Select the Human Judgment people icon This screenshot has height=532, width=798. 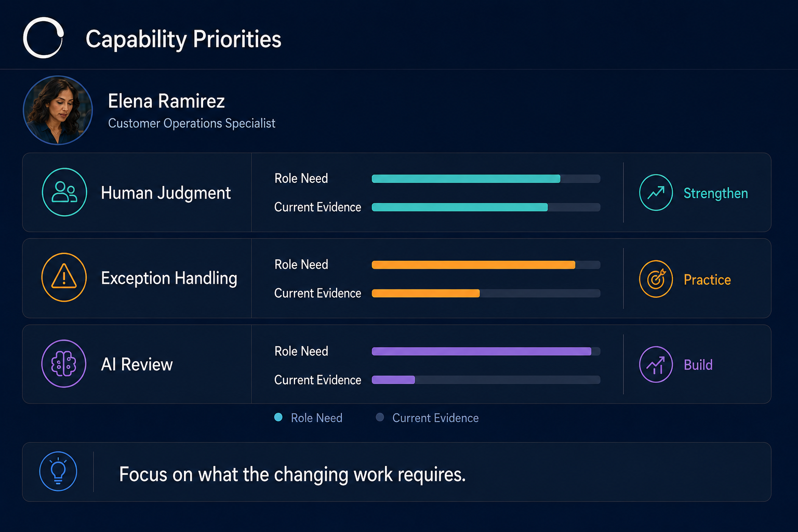64,192
